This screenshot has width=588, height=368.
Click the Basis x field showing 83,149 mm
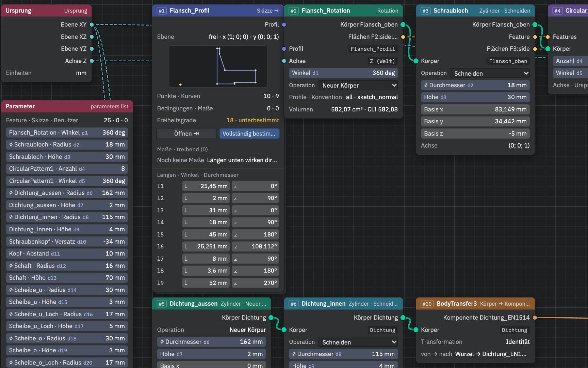click(475, 109)
